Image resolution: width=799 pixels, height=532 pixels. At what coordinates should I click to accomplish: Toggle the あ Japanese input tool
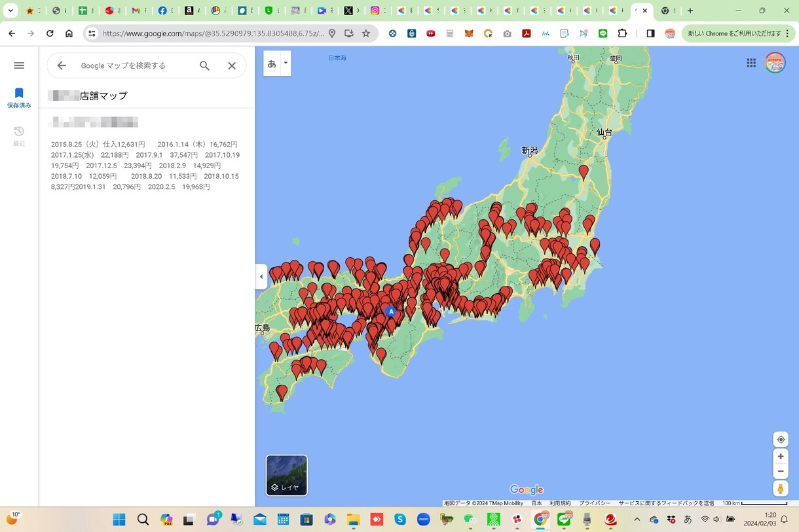pos(272,63)
